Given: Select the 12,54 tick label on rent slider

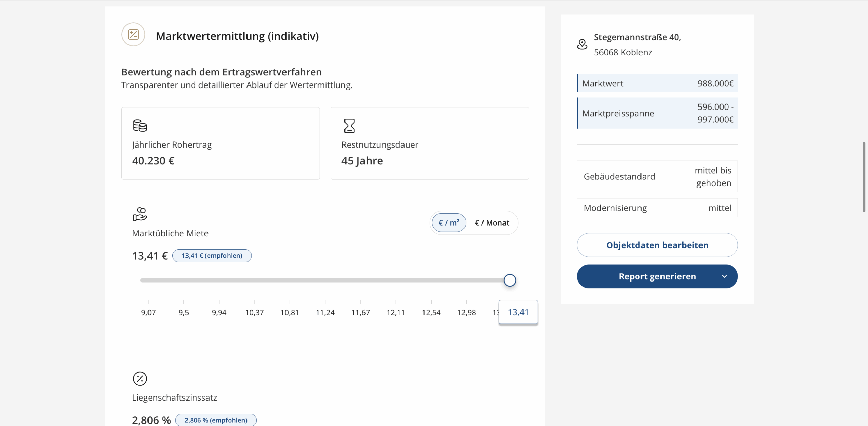Looking at the screenshot, I should pos(431,312).
